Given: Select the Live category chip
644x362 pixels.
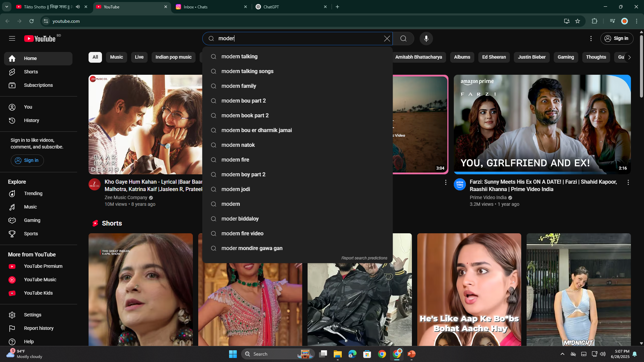Looking at the screenshot, I should [x=139, y=57].
